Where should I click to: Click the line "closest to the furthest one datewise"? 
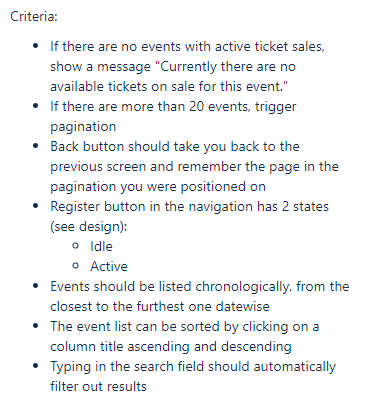click(x=160, y=306)
